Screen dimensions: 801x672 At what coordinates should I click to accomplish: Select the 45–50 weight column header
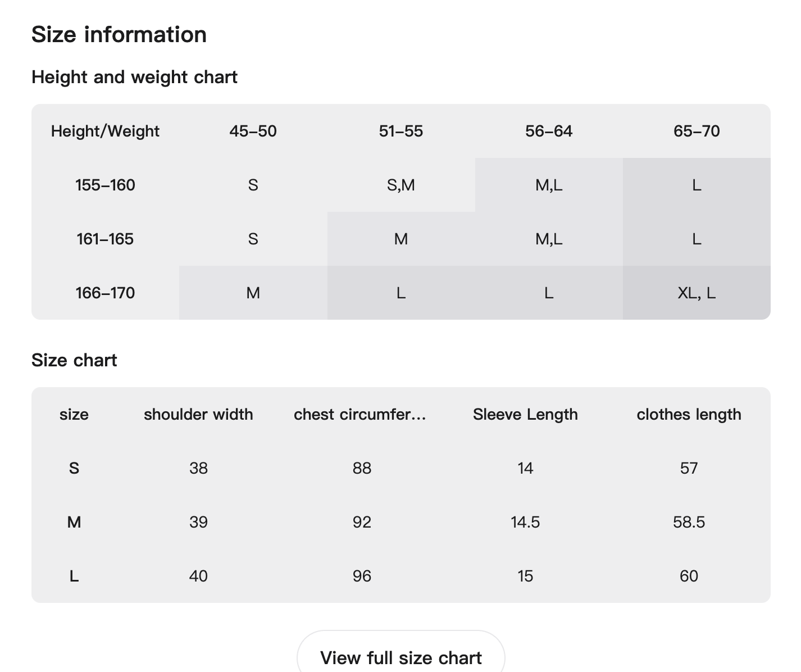pos(253,131)
